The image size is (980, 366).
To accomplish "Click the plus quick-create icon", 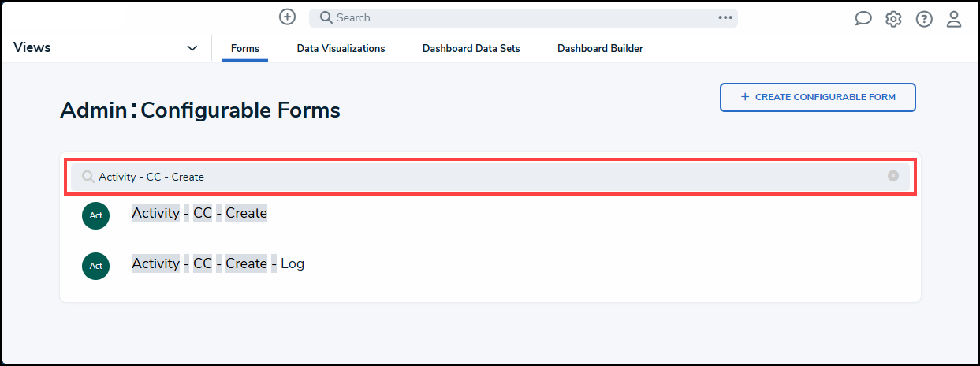I will [x=288, y=17].
